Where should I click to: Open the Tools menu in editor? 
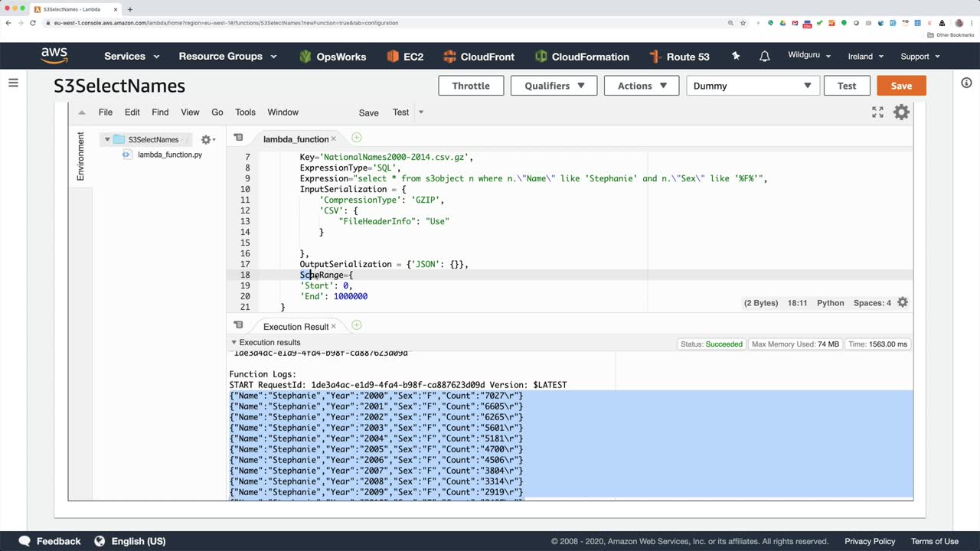245,112
